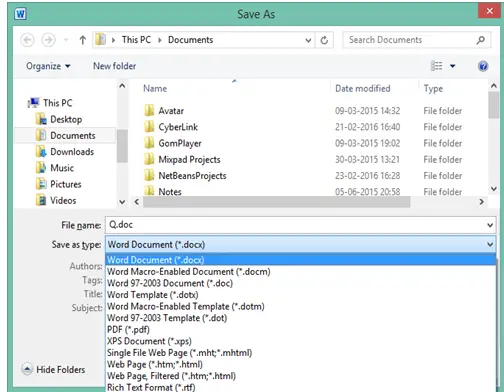Select Music in the navigation pane

[62, 168]
